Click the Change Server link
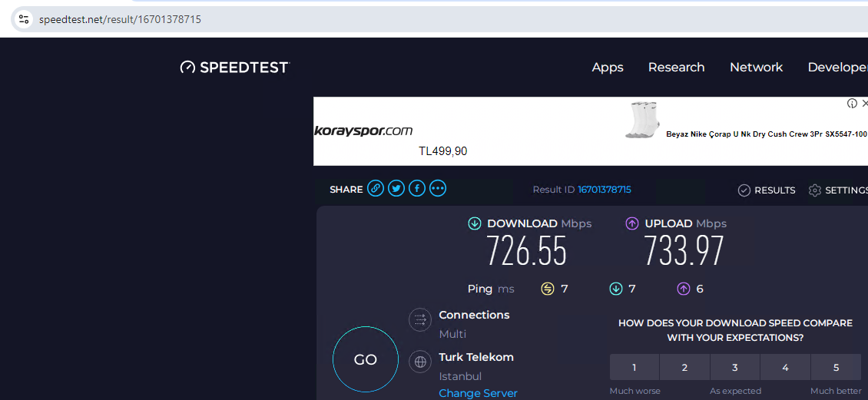 click(x=479, y=393)
